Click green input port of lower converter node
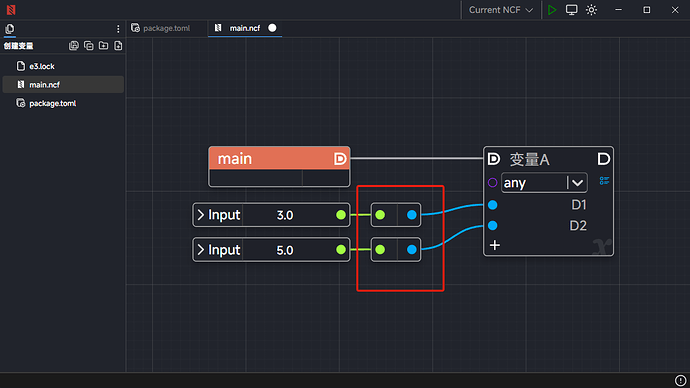Viewport: 690px width, 388px height. click(380, 250)
